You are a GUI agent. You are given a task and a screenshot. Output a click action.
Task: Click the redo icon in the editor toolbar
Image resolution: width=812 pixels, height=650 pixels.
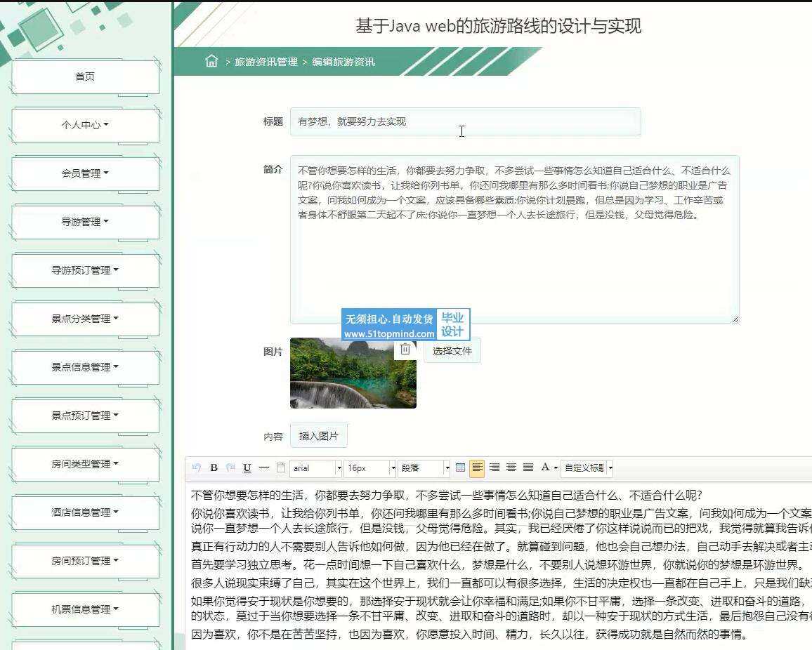click(x=230, y=467)
